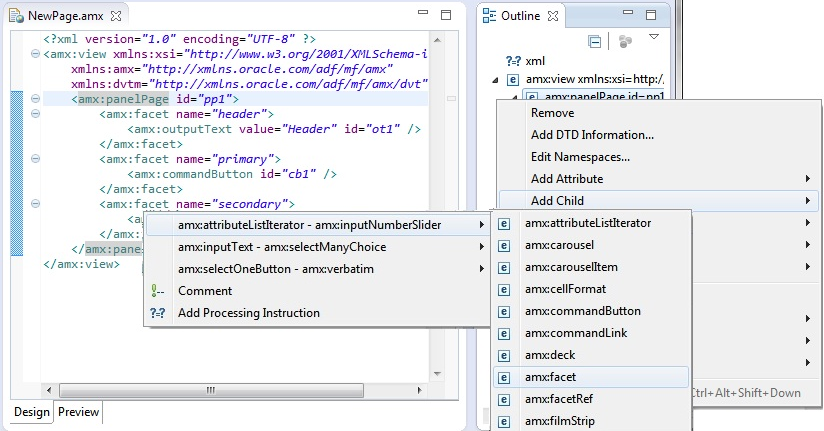Click the Outline toolbar filter icon

click(x=625, y=42)
